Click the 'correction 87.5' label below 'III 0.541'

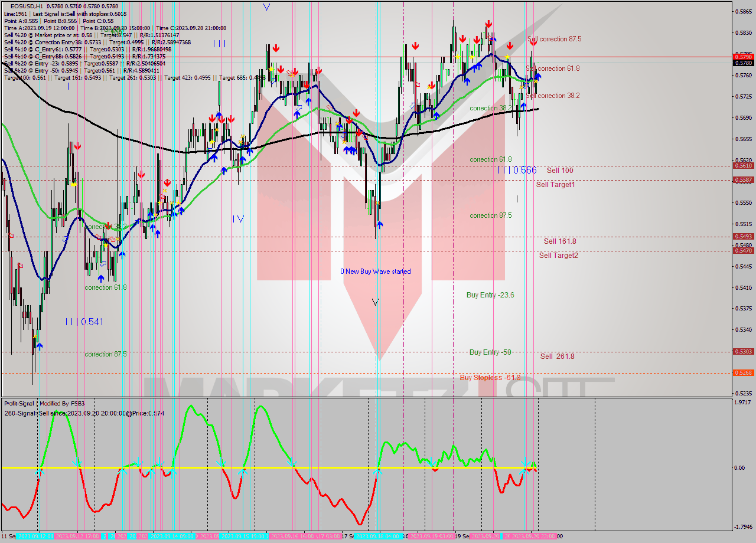pos(105,354)
